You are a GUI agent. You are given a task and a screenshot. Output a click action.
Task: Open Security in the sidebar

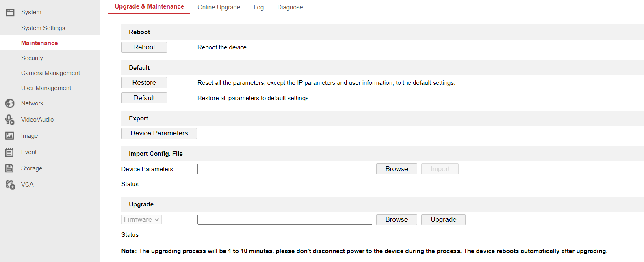(x=32, y=58)
